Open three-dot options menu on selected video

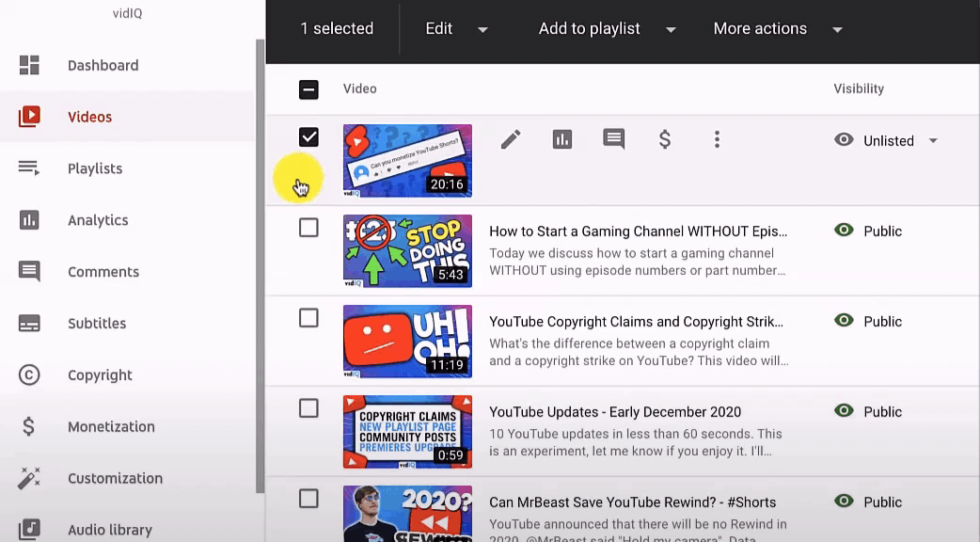(x=717, y=139)
